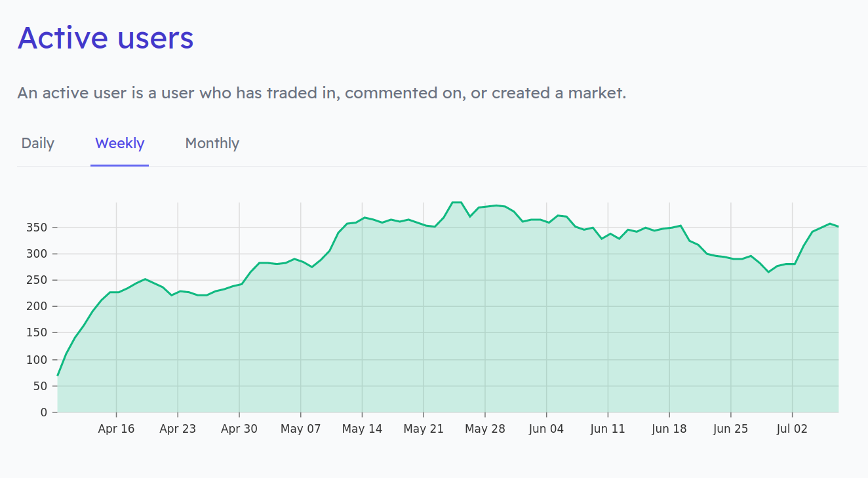Image resolution: width=868 pixels, height=478 pixels.
Task: Click the Jun 18 axis label
Action: [x=669, y=429]
